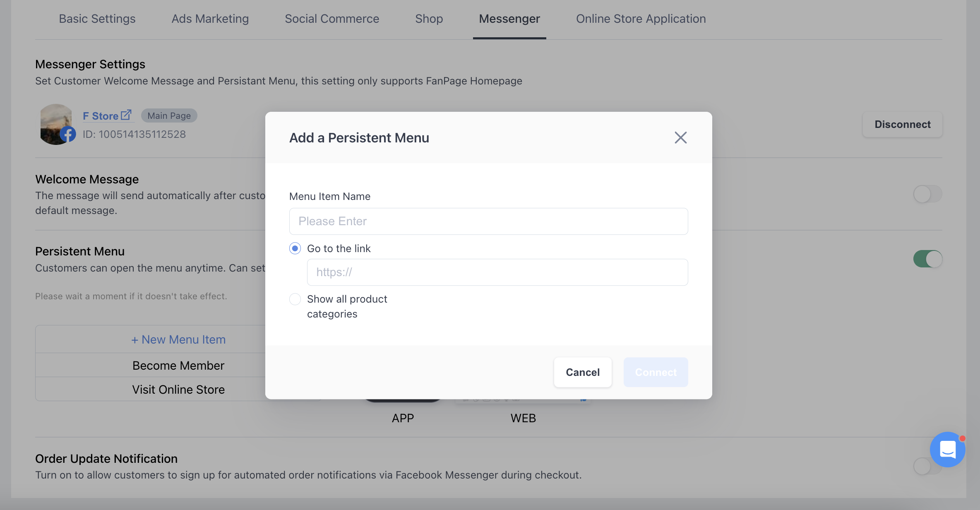980x510 pixels.
Task: Switch to the Social Commerce tab
Action: 332,19
